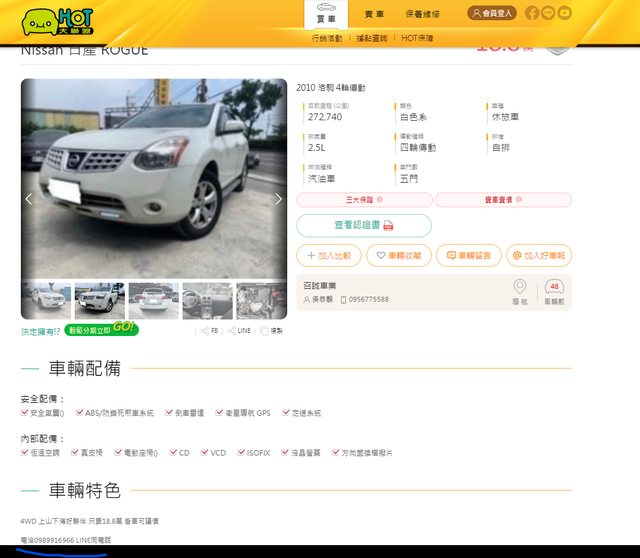Show previous photo with left arrow
The height and width of the screenshot is (558, 640).
point(29,199)
